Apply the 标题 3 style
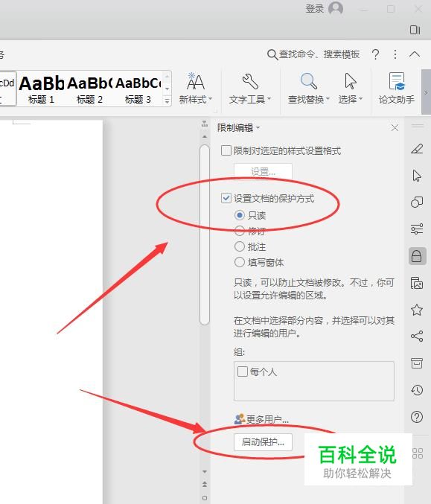 click(x=138, y=89)
